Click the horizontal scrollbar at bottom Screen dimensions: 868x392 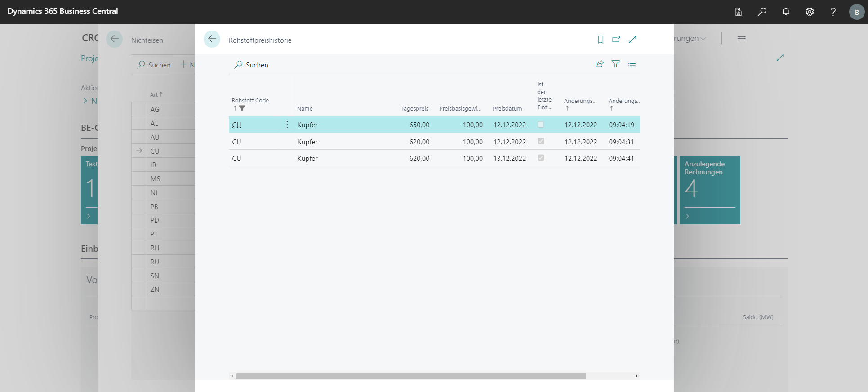click(x=411, y=376)
